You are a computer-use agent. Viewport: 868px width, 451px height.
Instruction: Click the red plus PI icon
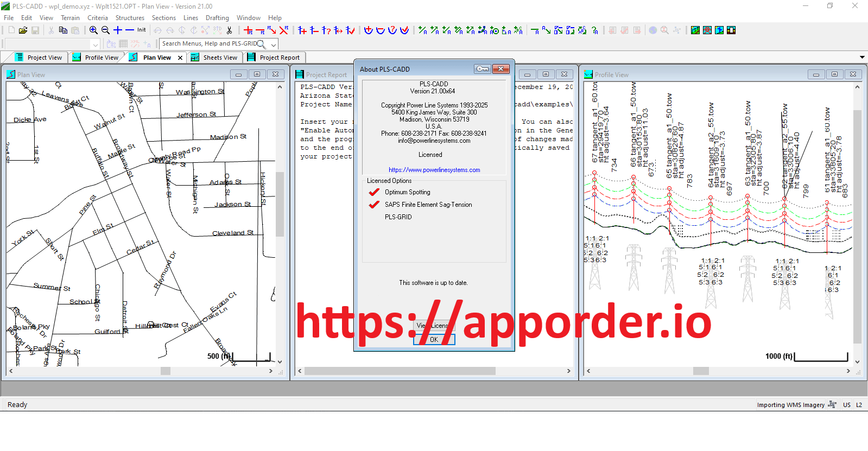[248, 30]
